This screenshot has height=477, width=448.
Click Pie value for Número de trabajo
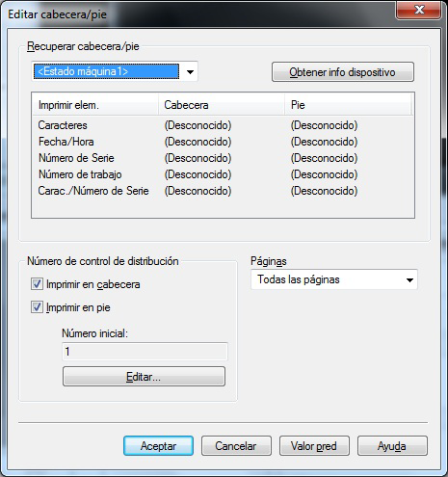point(324,174)
